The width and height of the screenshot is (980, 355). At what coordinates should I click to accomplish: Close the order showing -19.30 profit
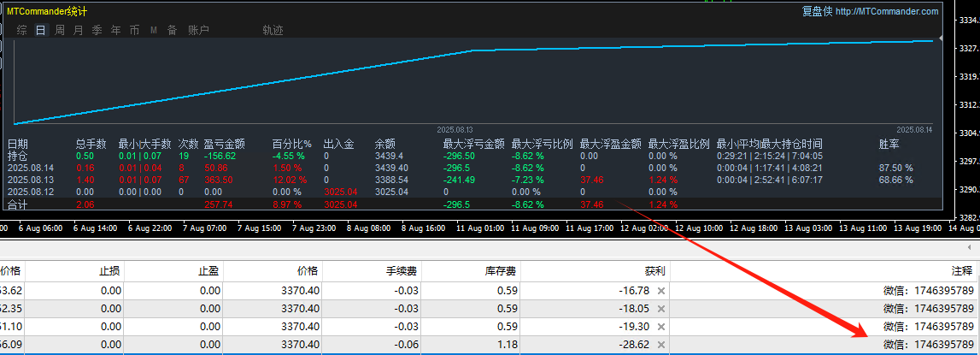coord(660,326)
